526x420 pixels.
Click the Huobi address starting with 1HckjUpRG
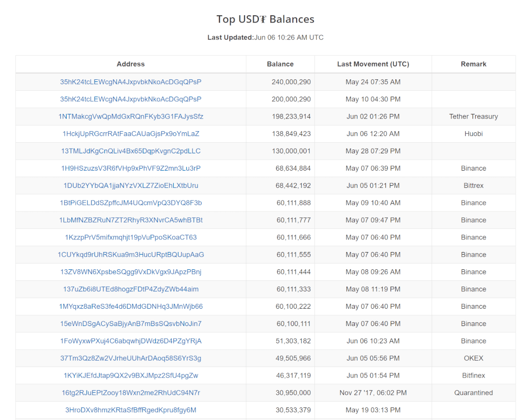click(x=131, y=134)
